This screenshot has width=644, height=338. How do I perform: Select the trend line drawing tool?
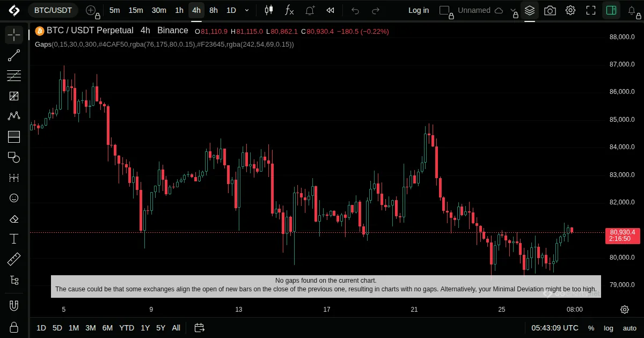tap(14, 55)
